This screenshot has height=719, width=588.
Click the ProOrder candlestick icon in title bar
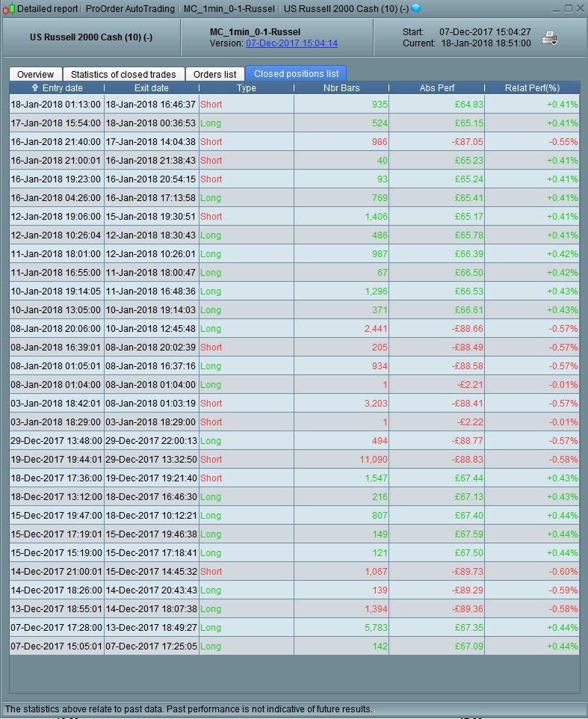click(x=9, y=9)
